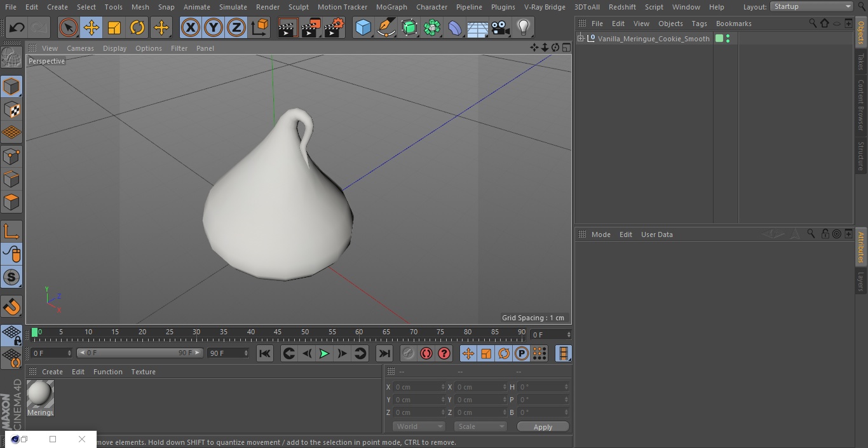Click the X position input field

[x=419, y=387]
